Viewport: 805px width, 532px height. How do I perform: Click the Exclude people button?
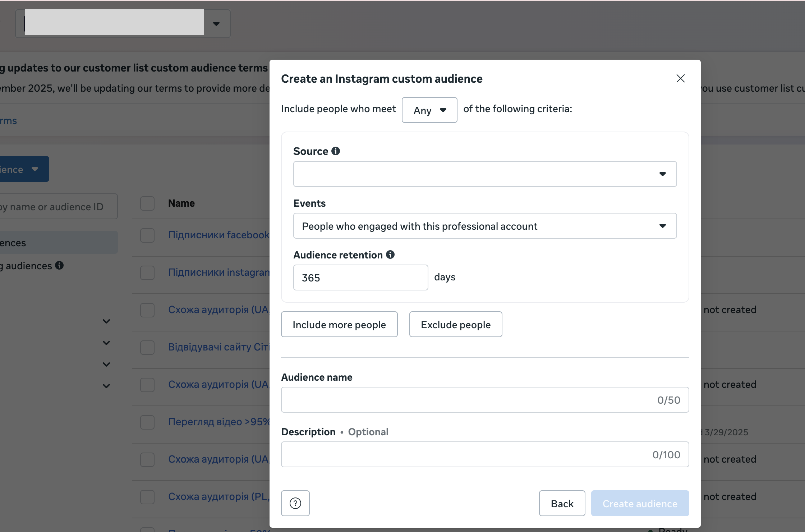tap(455, 324)
